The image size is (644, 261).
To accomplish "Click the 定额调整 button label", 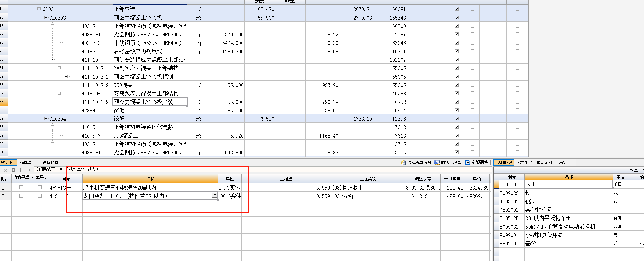I will pyautogui.click(x=480, y=162).
